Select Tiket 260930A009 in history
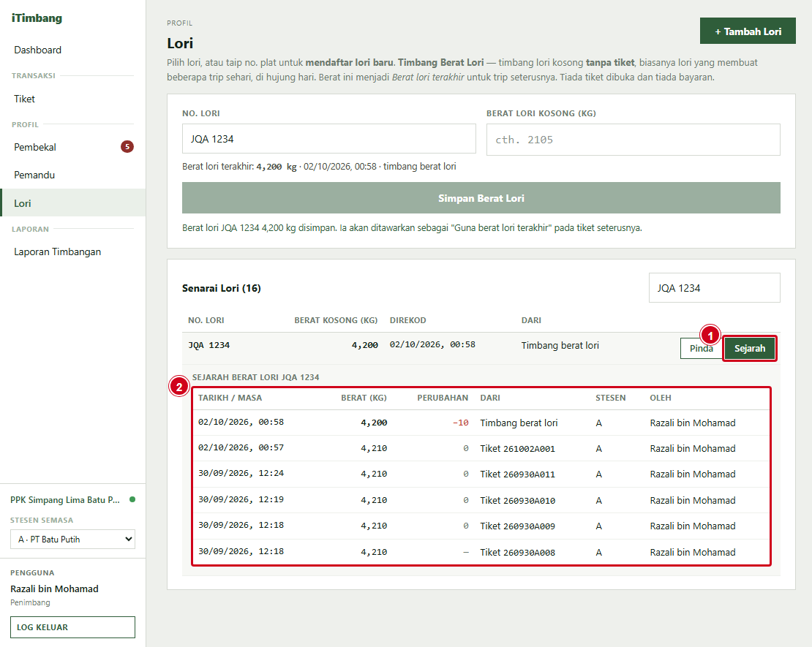 click(x=517, y=526)
